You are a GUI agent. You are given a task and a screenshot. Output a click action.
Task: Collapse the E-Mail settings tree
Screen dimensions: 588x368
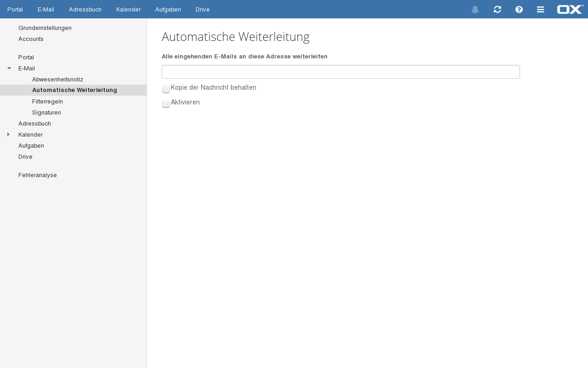pyautogui.click(x=9, y=68)
